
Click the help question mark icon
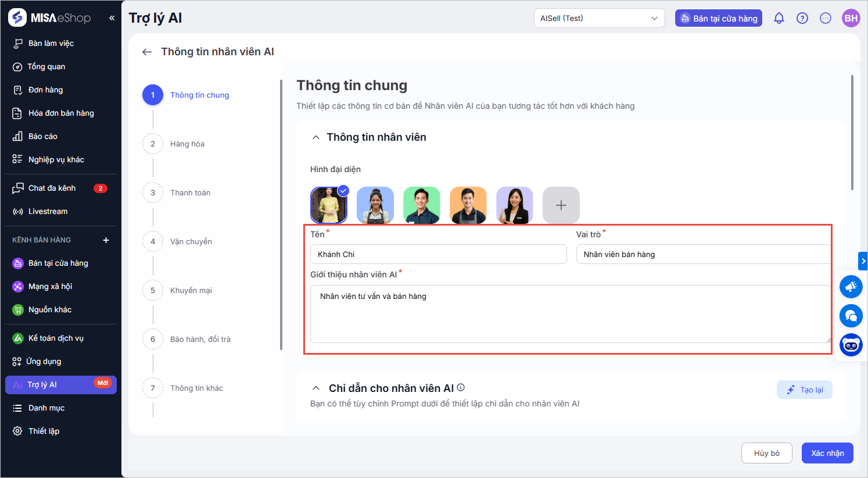tap(802, 18)
